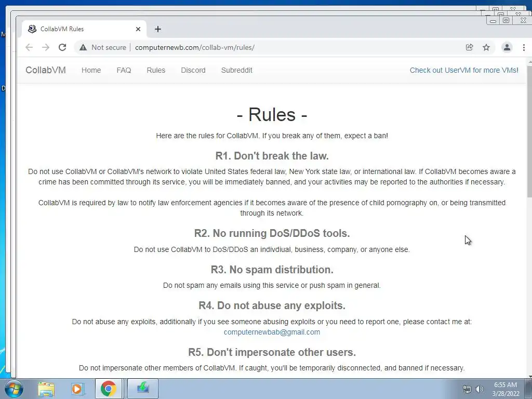Click the R4. Do not abuse any exploits heading
Viewport: 532px width, 399px height.
coord(272,305)
